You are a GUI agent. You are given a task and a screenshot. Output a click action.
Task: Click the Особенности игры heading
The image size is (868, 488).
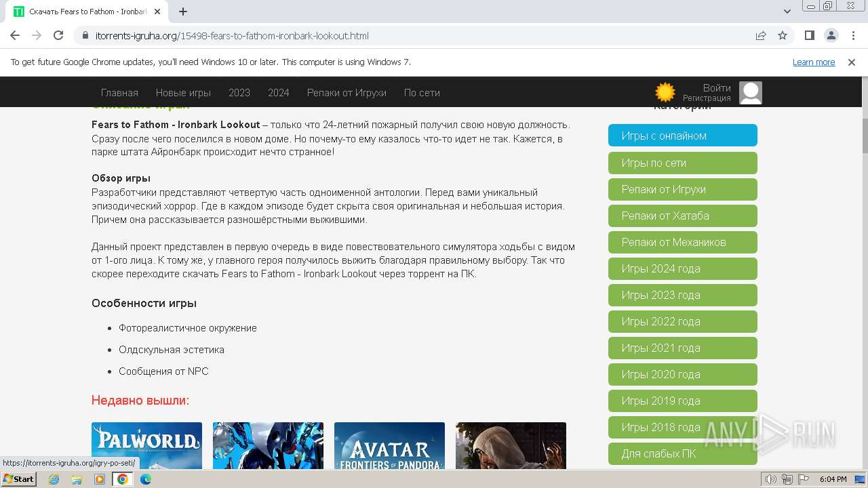tap(144, 303)
